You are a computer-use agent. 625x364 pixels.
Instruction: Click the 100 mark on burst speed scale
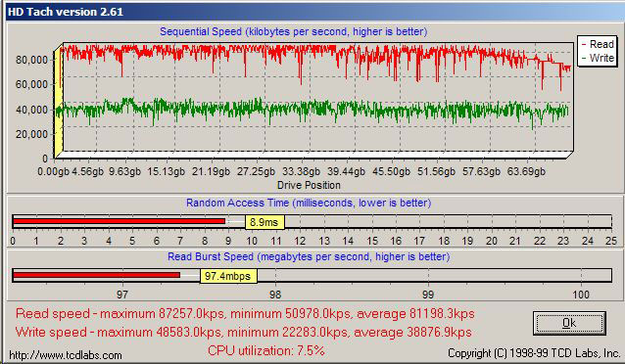(x=581, y=295)
